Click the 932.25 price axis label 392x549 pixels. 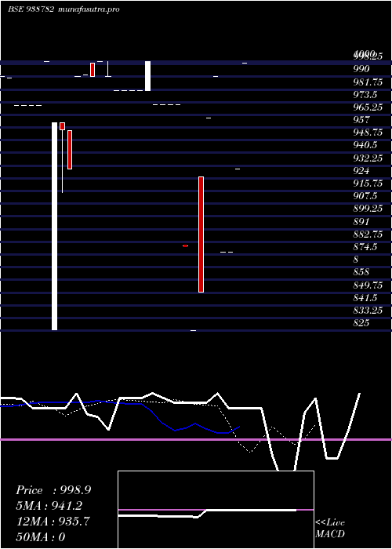(368, 158)
